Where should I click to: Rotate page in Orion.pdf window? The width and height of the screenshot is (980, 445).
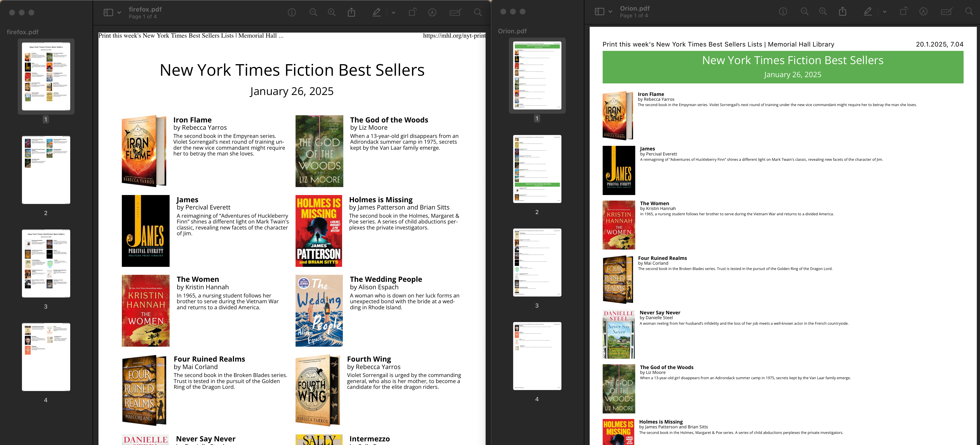pyautogui.click(x=904, y=12)
